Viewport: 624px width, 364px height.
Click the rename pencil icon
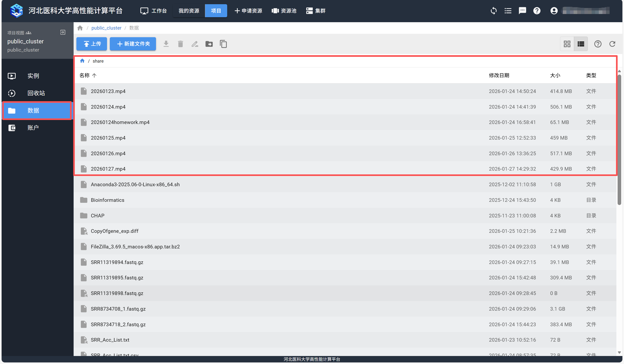coord(195,44)
